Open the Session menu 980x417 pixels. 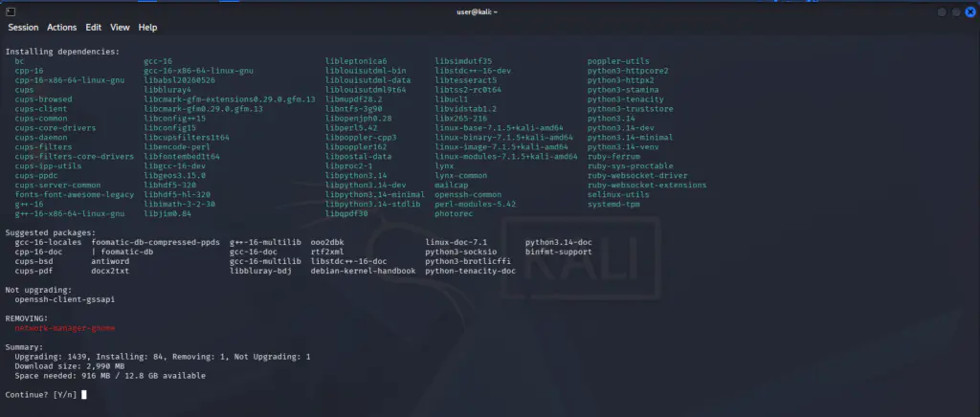coord(23,28)
